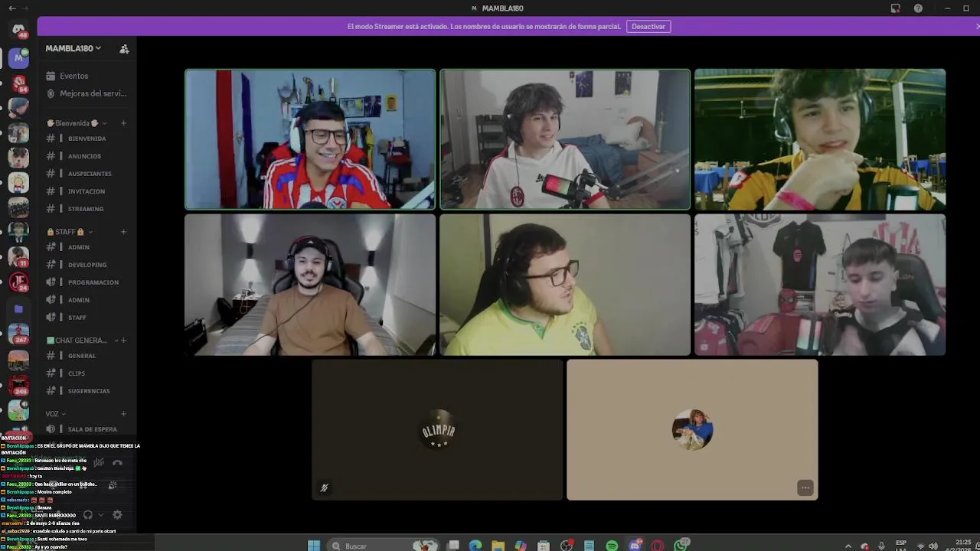
Task: Open user settings gear icon
Action: point(117,515)
